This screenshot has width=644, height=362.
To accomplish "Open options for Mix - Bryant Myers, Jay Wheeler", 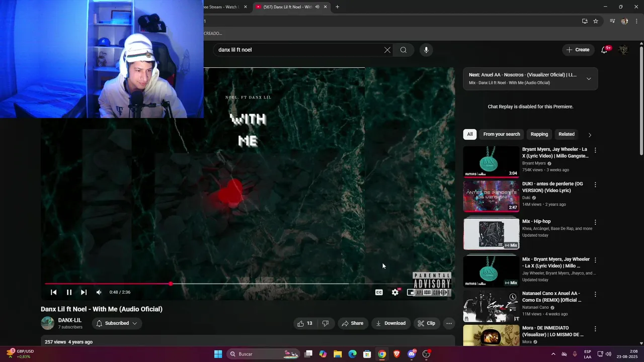I will click(x=595, y=260).
